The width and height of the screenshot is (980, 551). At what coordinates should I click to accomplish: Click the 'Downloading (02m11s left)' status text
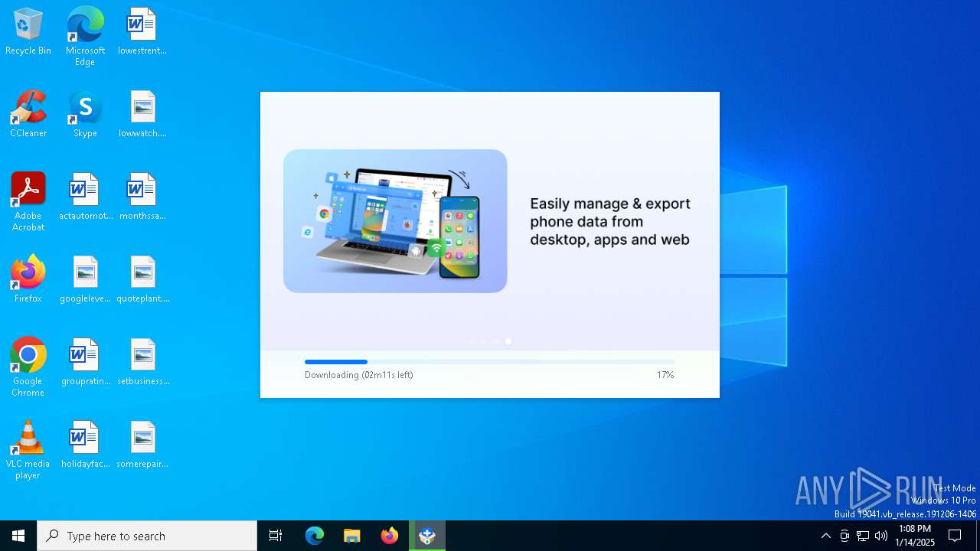[359, 375]
